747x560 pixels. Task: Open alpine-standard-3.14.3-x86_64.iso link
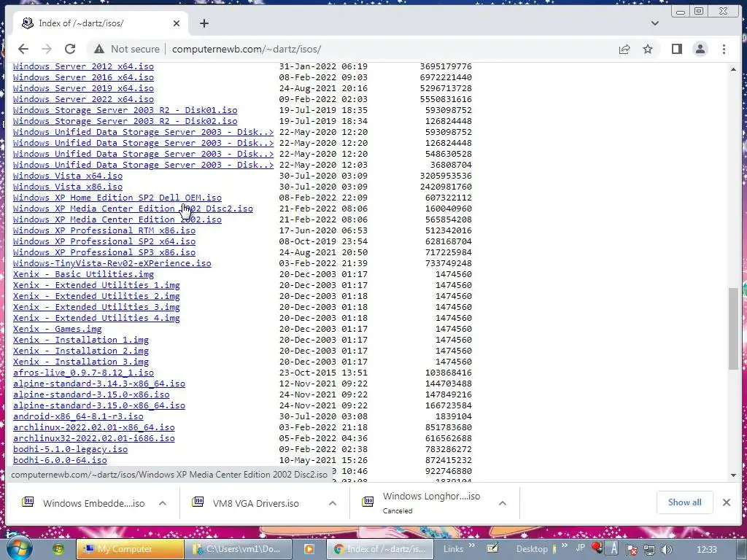pyautogui.click(x=99, y=384)
